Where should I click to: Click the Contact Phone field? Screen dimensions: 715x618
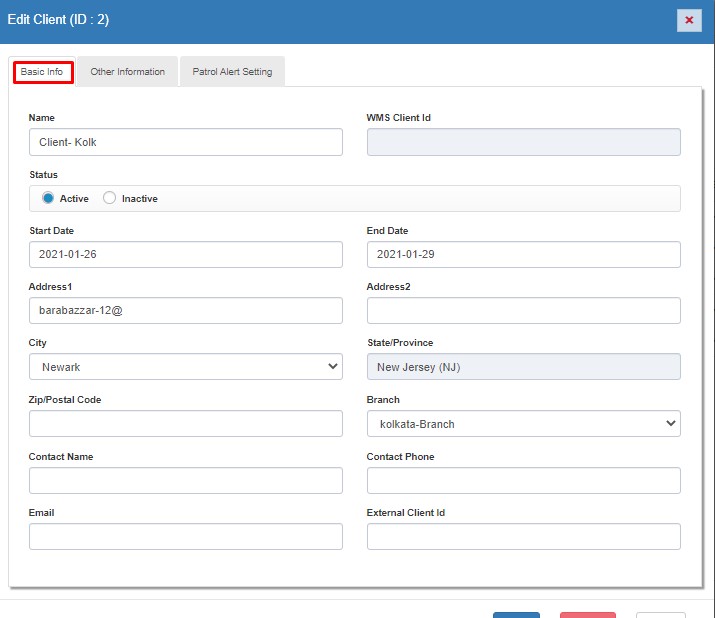[523, 480]
